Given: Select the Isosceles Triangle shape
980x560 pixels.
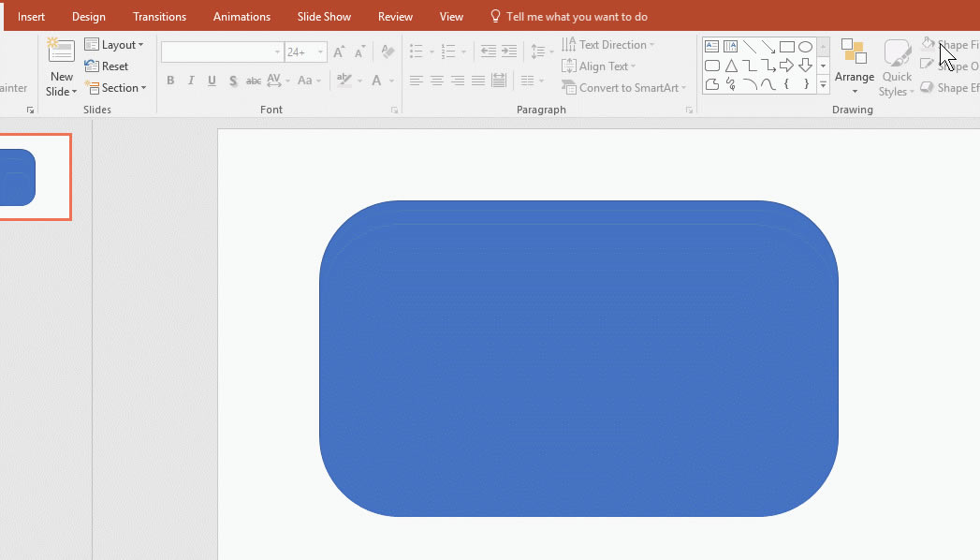Looking at the screenshot, I should pyautogui.click(x=731, y=65).
